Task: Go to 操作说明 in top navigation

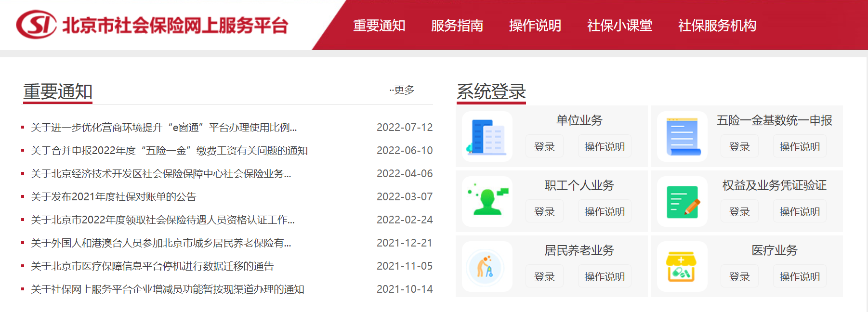Action: [x=535, y=26]
